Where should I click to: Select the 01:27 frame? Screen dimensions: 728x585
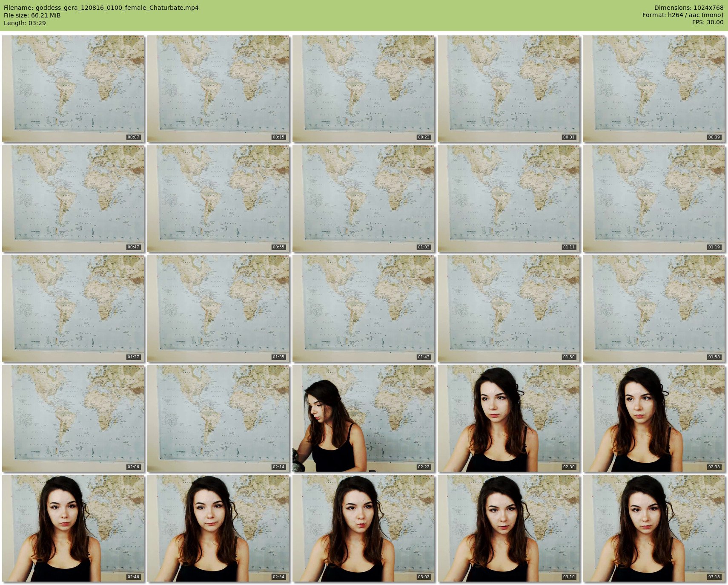pos(73,308)
